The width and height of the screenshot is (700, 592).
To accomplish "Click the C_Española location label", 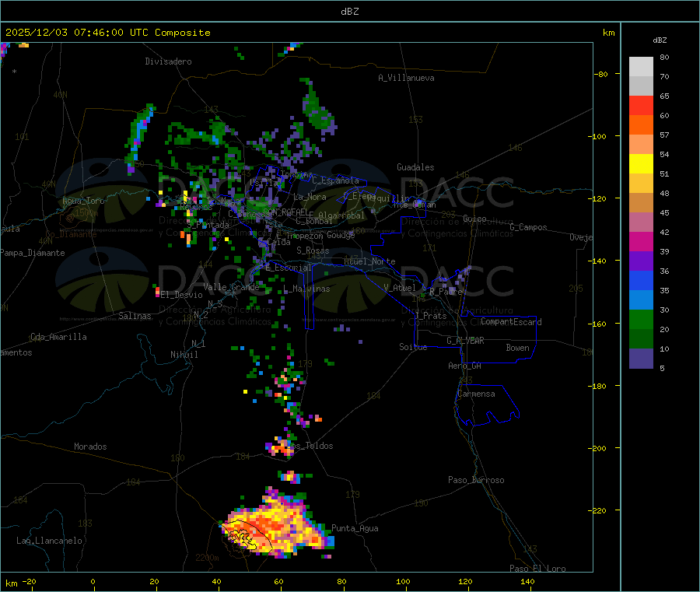I will point(335,180).
